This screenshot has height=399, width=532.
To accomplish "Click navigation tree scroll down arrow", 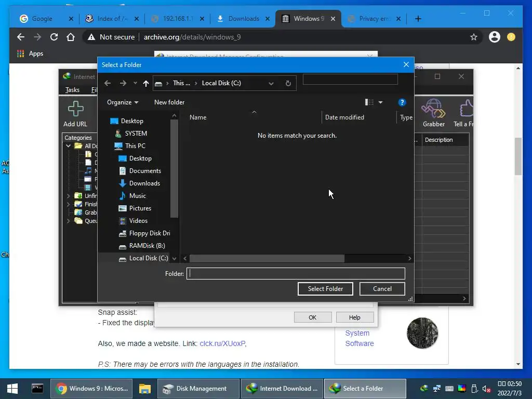I will (174, 259).
